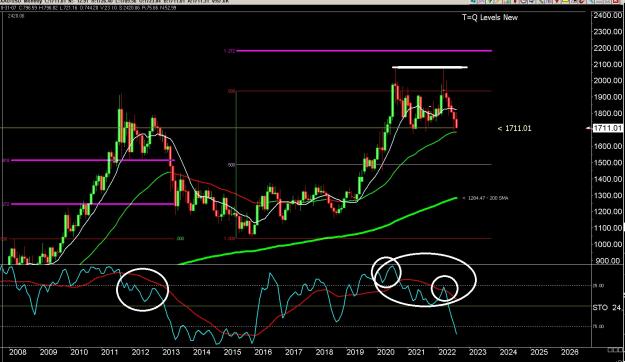625x362 pixels.
Task: Click the "T=Q Levels New" chart label
Action: [490, 17]
